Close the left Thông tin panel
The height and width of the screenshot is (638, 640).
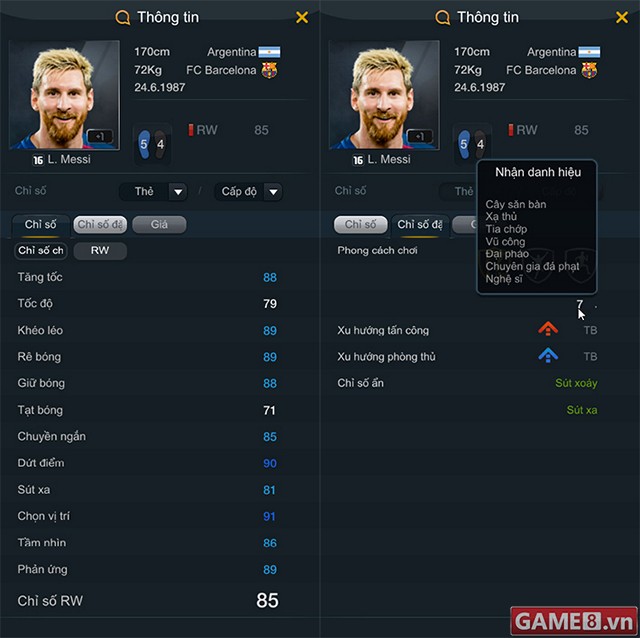[x=302, y=17]
